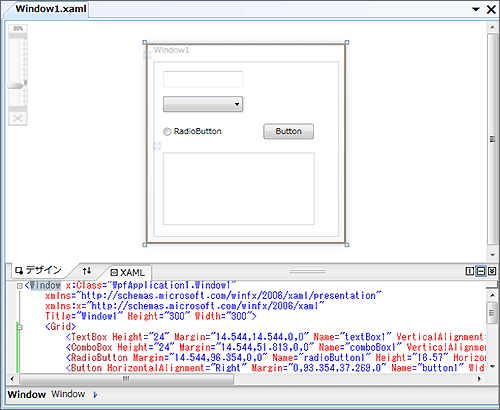Click the bottom-left resize handle of Window1
Screen dimensions: 500x410
click(x=145, y=245)
